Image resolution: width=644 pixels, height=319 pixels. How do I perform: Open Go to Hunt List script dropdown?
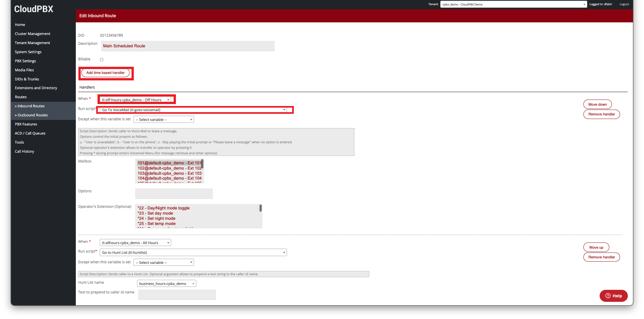[193, 253]
